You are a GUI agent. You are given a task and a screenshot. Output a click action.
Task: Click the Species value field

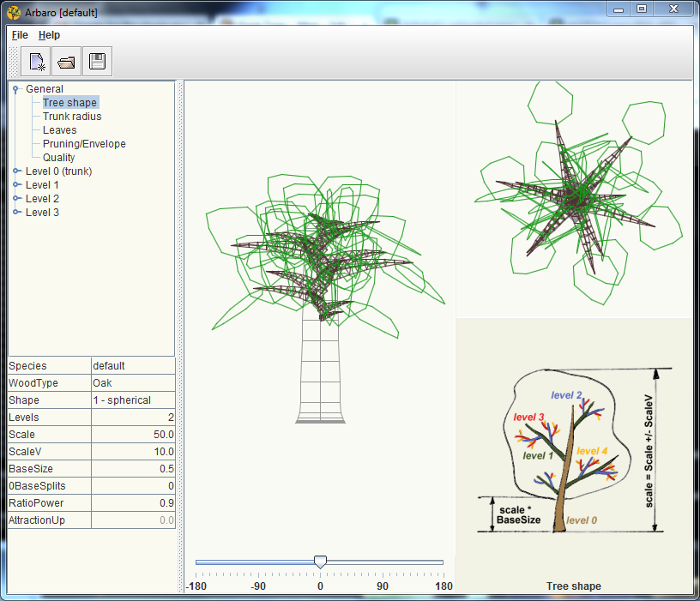[133, 366]
